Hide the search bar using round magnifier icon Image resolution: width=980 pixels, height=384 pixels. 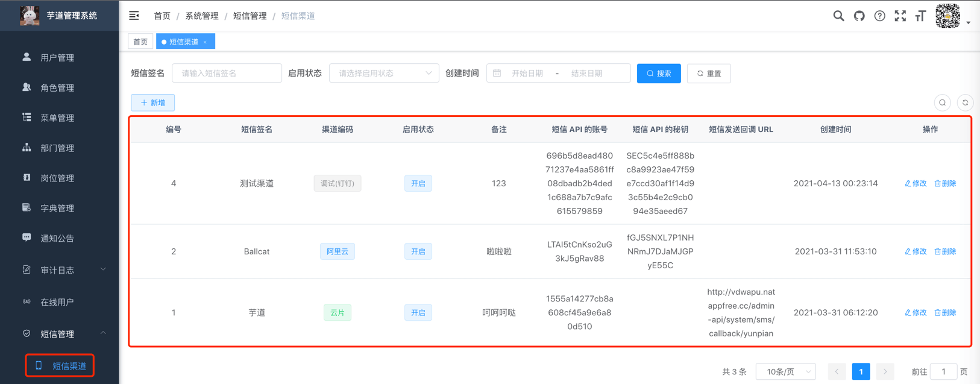[942, 103]
